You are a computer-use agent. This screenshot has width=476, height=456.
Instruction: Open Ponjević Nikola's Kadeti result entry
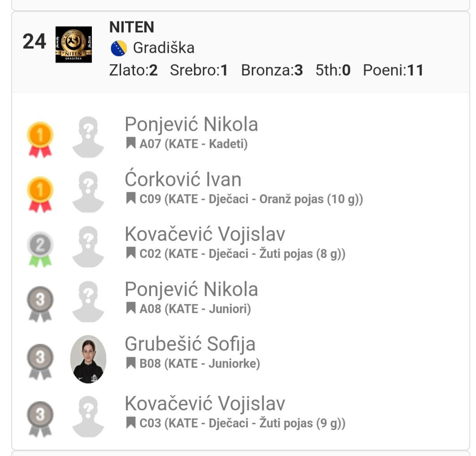[191, 124]
